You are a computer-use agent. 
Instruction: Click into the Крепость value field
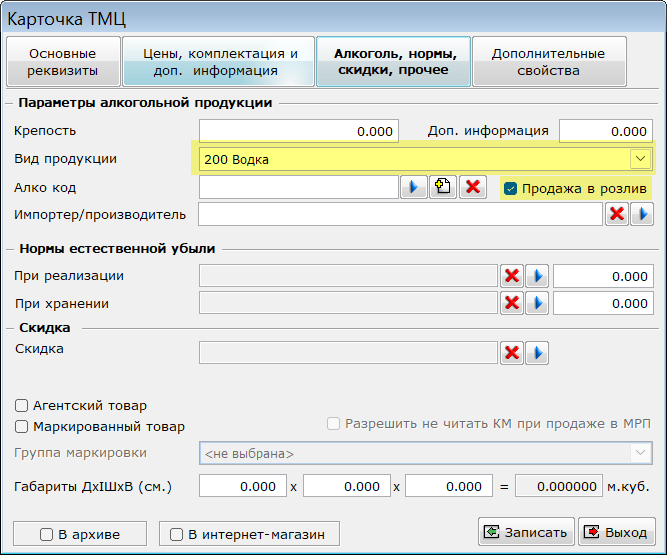click(x=299, y=131)
